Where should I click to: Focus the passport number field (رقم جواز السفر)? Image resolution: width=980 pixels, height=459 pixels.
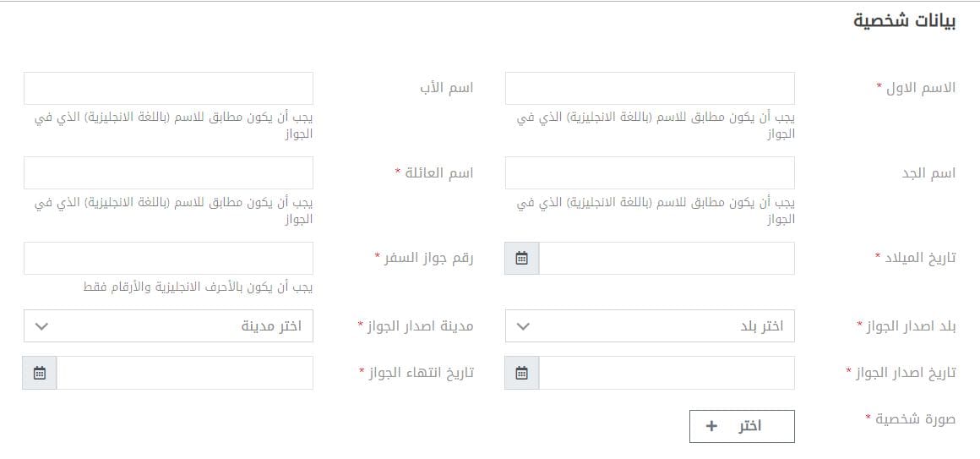click(168, 259)
